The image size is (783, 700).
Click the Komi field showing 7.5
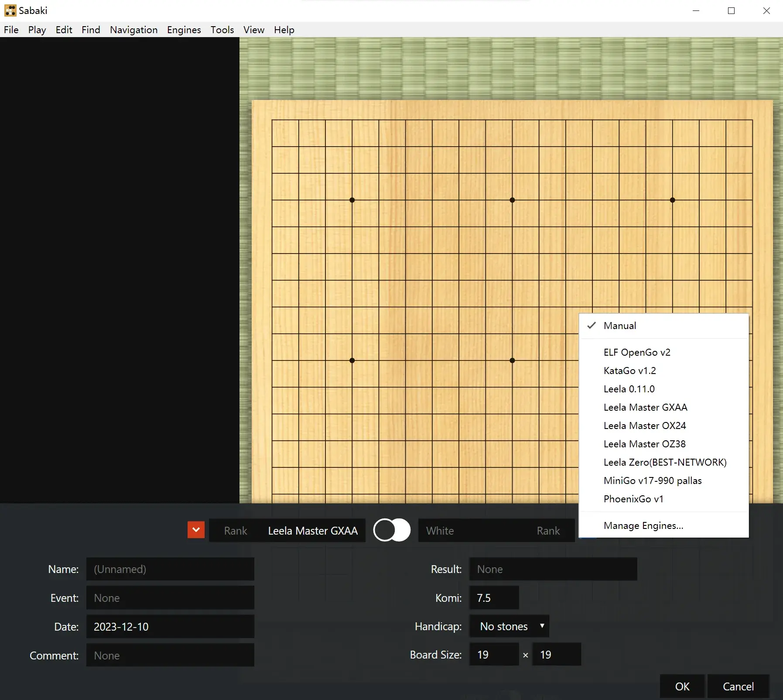(494, 598)
